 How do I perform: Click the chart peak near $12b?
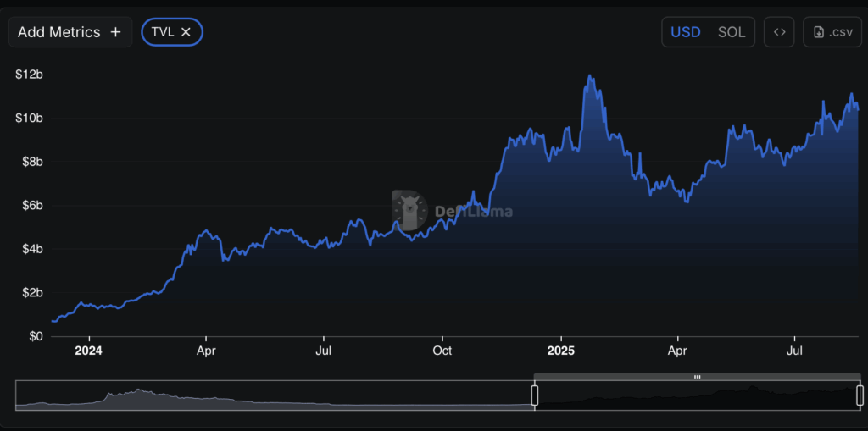(x=590, y=76)
